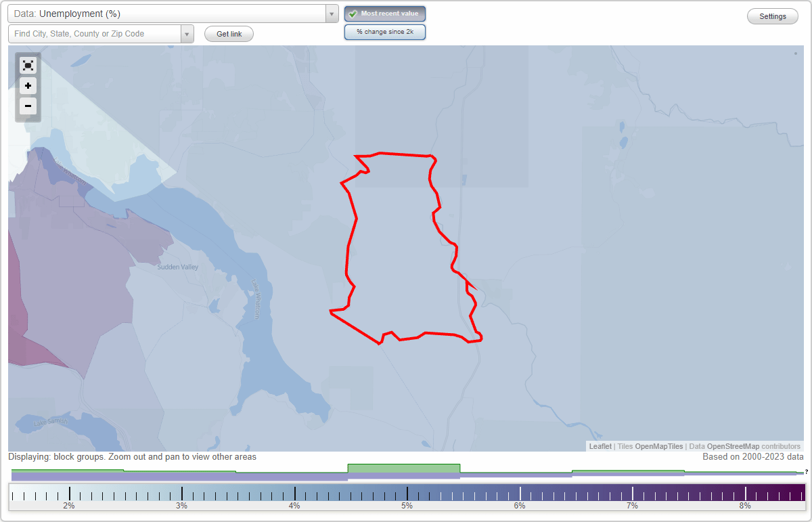Expand the Data dropdown arrow
The width and height of the screenshot is (812, 522).
tap(331, 13)
